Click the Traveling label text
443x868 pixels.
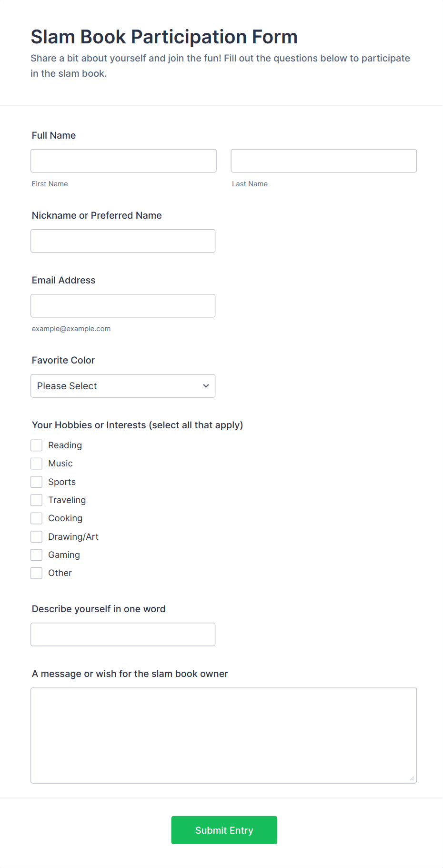[67, 500]
